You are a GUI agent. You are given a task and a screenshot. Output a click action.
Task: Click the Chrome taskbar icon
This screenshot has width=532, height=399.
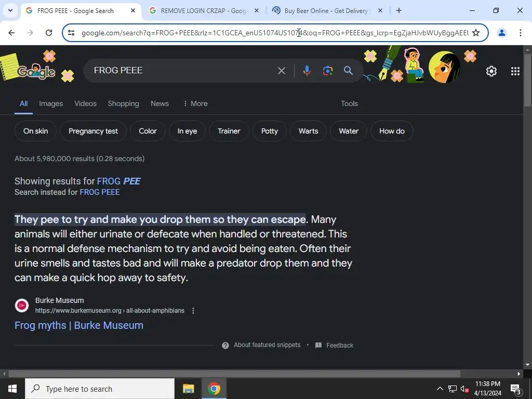coord(214,389)
